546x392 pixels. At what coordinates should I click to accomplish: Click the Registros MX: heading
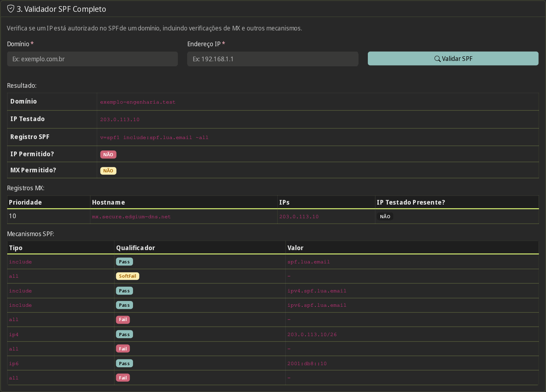tap(26, 188)
